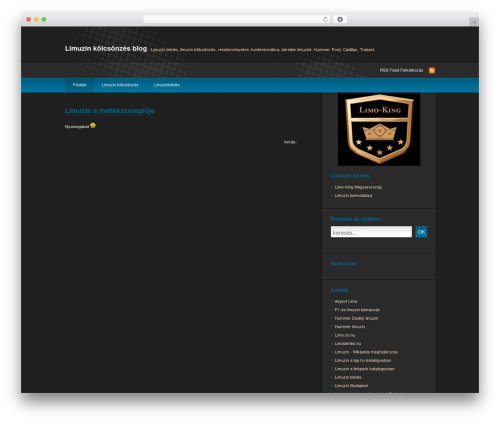Screen dimensions: 500x423
Task: Close the window with the red button
Action: click(x=29, y=19)
